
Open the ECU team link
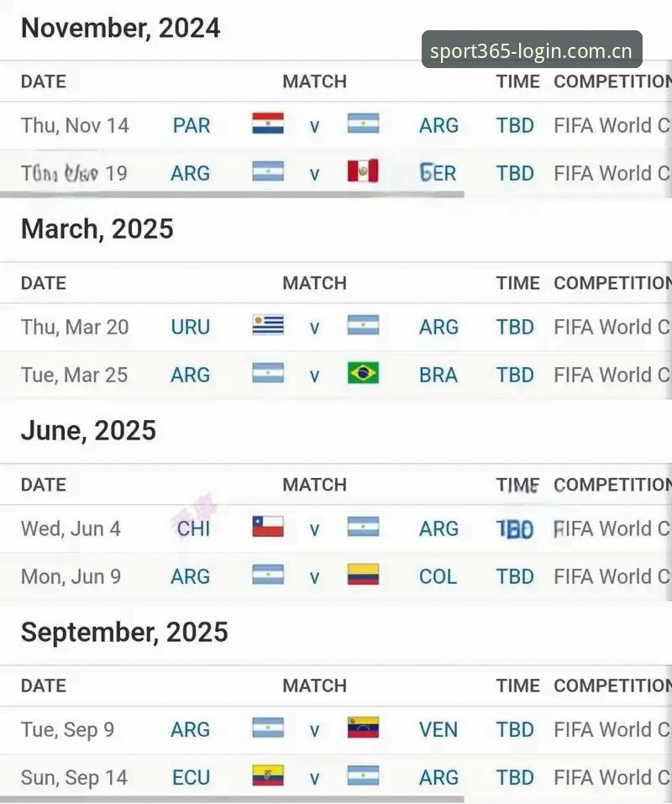(x=192, y=778)
